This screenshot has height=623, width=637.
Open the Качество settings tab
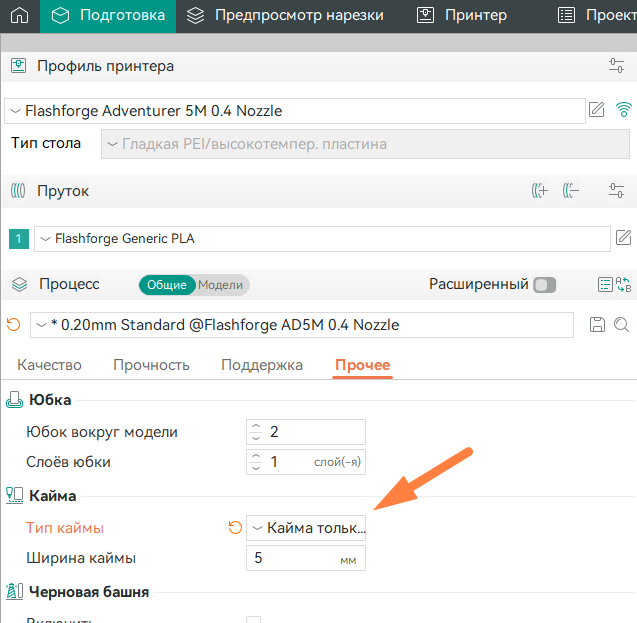50,365
